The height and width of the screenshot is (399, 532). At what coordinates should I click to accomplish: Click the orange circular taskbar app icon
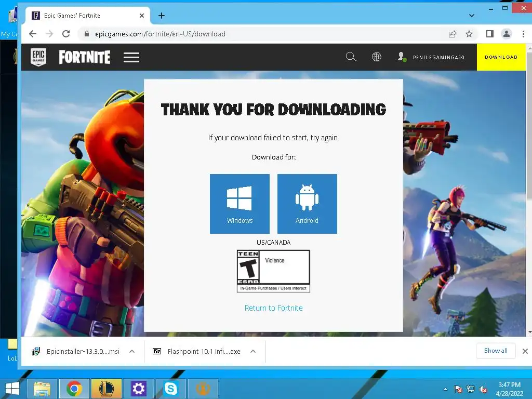click(x=203, y=389)
